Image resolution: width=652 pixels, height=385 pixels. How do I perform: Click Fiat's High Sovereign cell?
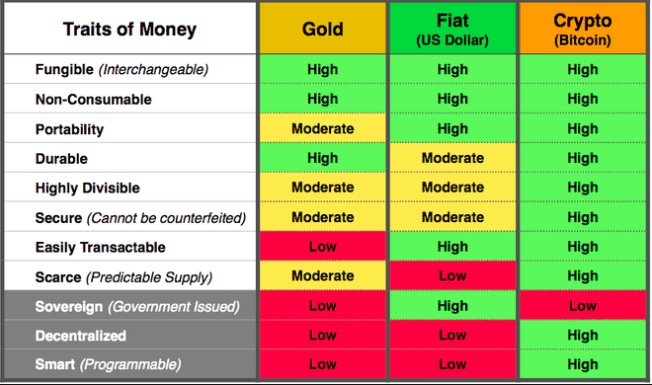coord(452,306)
